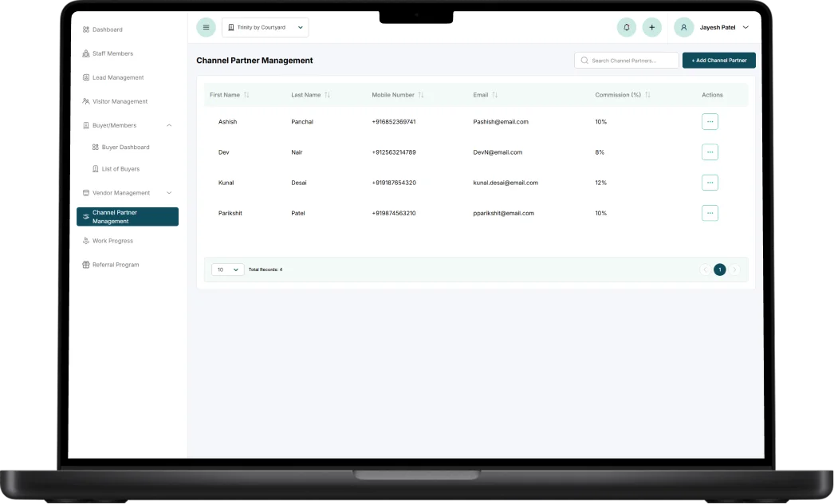
Task: Open actions menu for Dev Nair
Action: tap(710, 152)
